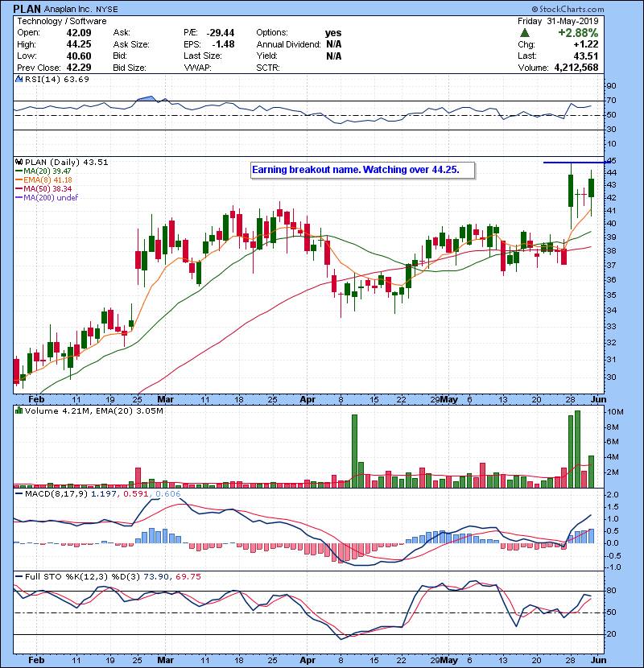Viewport: 644px width, 668px height.
Task: Click the green up-arrow change icon
Action: (525, 33)
